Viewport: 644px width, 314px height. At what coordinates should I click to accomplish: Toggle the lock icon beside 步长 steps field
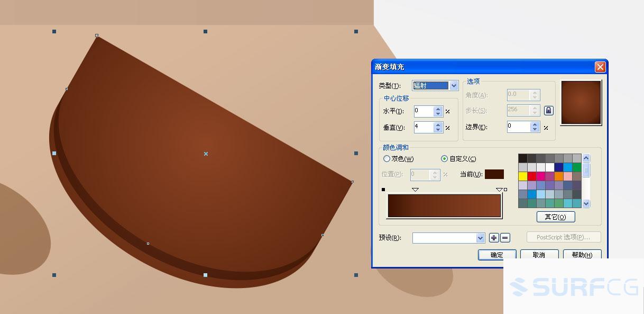(548, 110)
